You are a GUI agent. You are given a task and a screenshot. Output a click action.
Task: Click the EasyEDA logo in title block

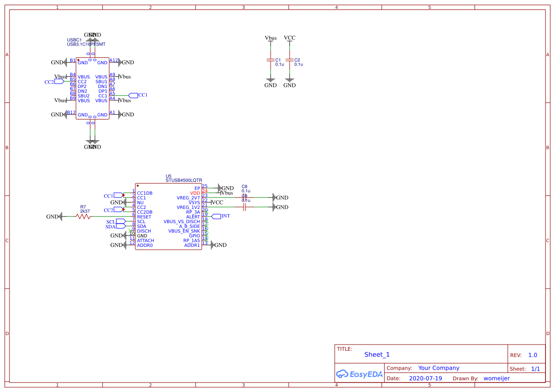[x=359, y=374]
